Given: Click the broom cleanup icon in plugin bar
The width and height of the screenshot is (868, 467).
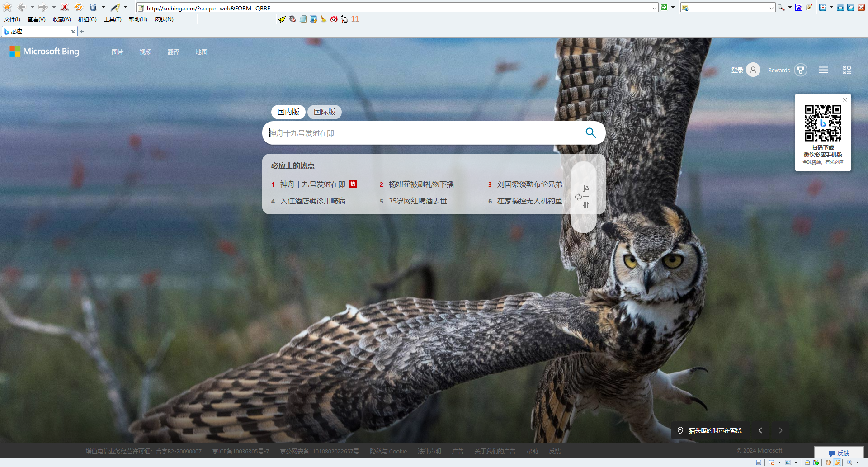Looking at the screenshot, I should pyautogui.click(x=323, y=19).
